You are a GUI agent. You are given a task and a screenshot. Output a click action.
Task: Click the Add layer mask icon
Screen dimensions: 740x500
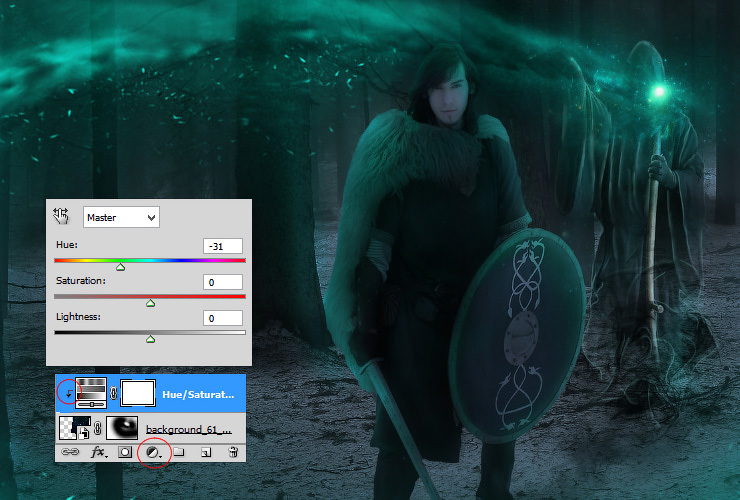pyautogui.click(x=125, y=452)
